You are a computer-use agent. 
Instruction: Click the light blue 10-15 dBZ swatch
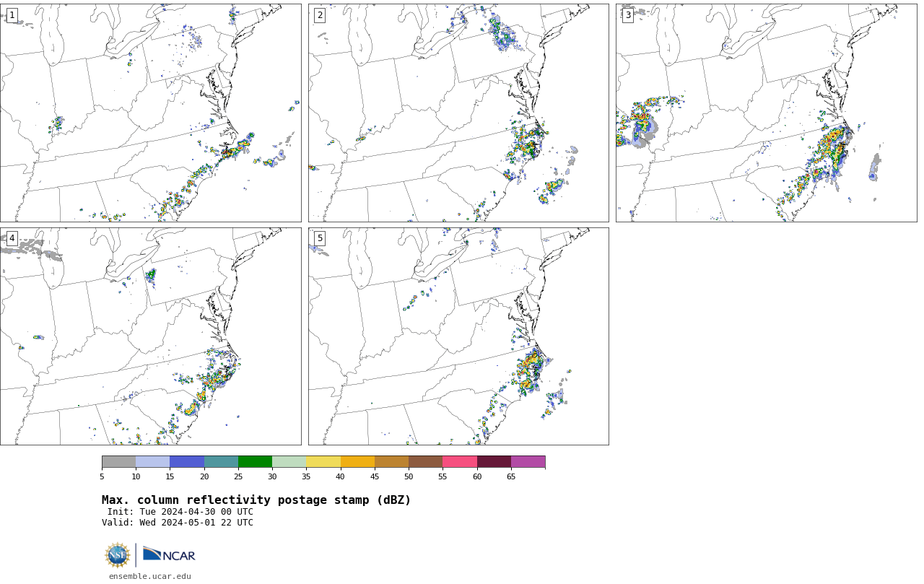pos(152,462)
